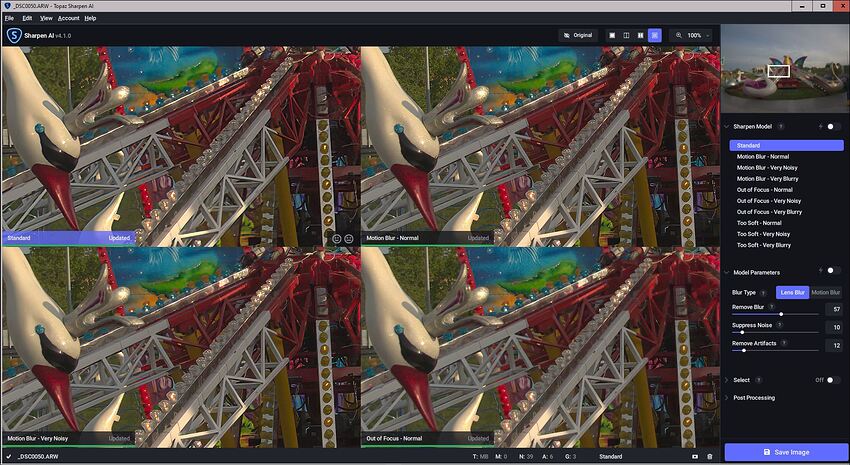The height and width of the screenshot is (465, 850).
Task: Open Select section help icon
Action: (758, 380)
